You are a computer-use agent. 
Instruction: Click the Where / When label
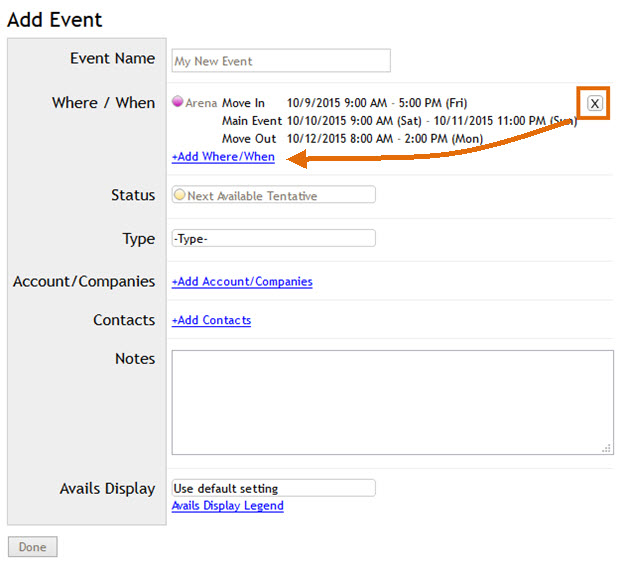104,103
